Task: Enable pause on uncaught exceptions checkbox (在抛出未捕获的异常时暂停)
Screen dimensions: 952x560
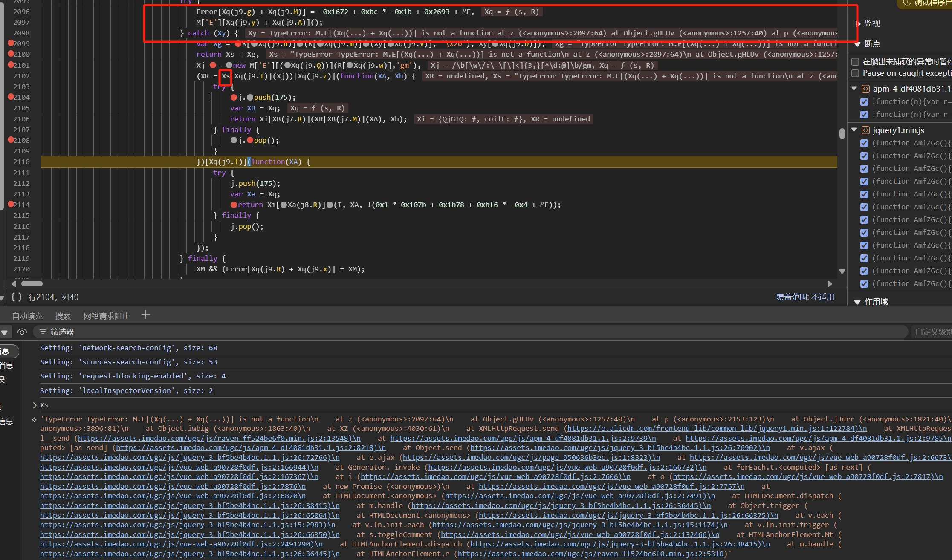Action: pos(855,62)
